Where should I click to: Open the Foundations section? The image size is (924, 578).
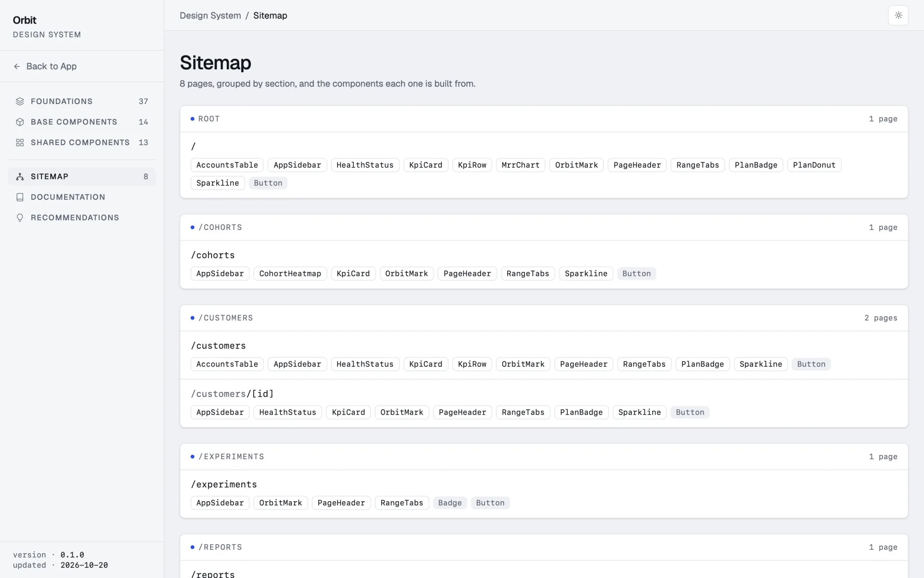click(82, 101)
